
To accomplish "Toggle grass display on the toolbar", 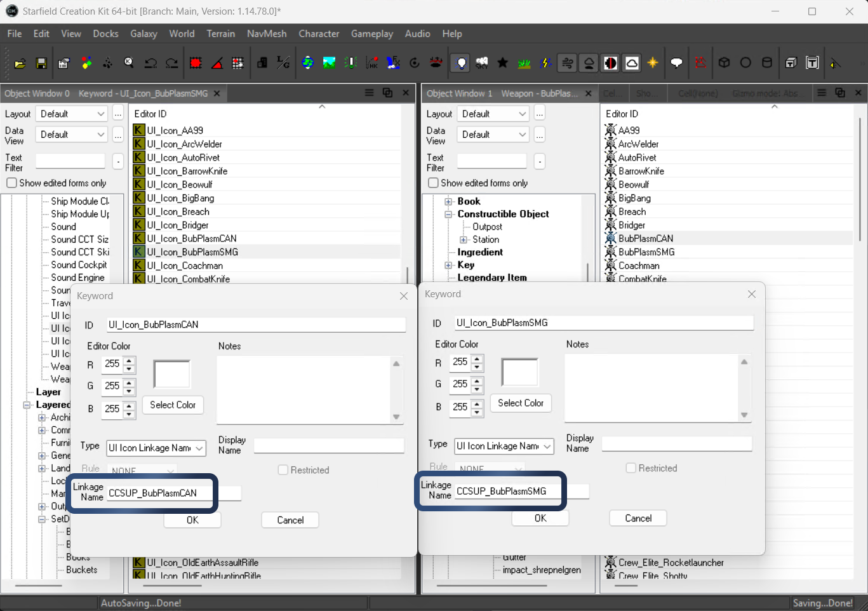I will 524,63.
